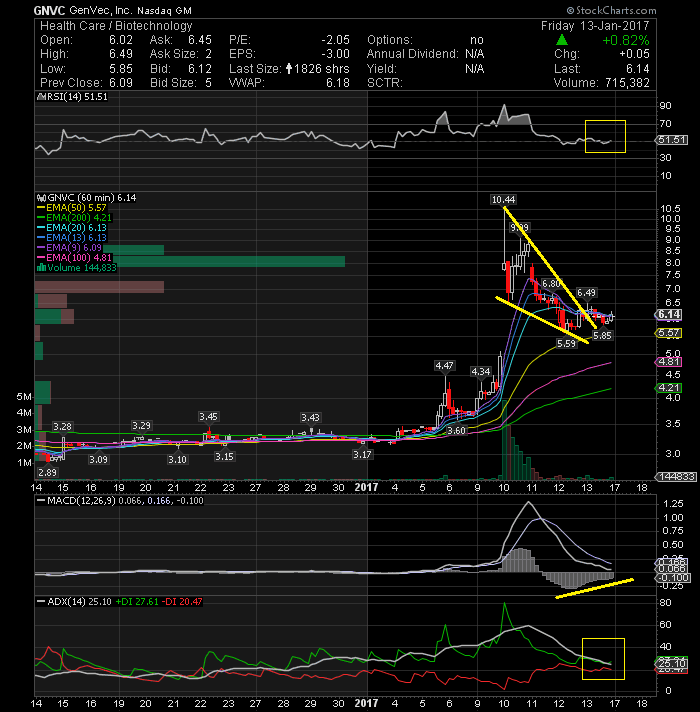700x712 pixels.
Task: Click the candlestick icon before GNVC (60 min)
Action: point(41,198)
